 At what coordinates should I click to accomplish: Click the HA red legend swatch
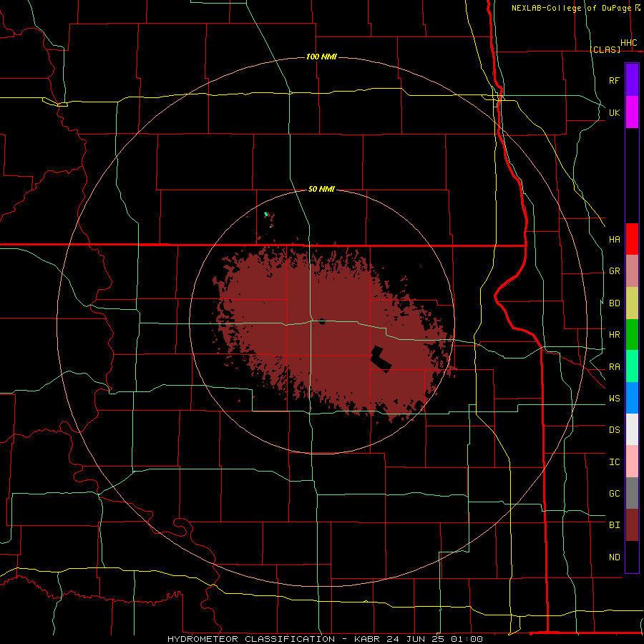[x=632, y=239]
